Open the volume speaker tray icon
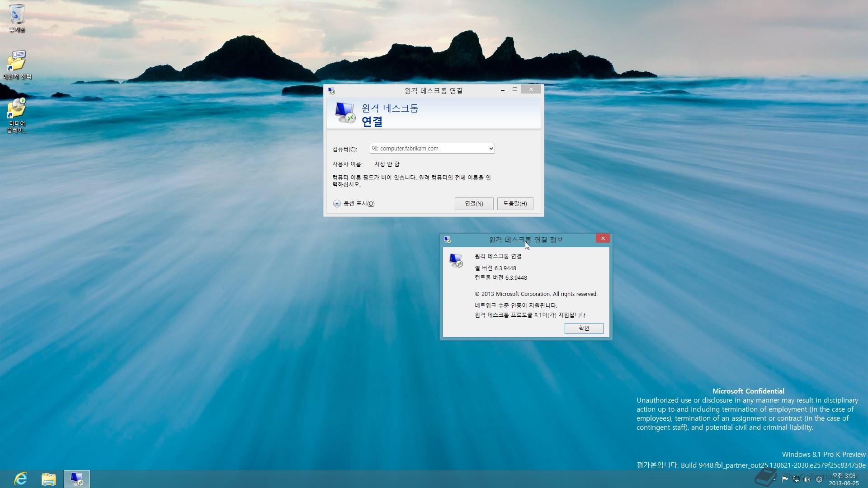 pos(807,479)
